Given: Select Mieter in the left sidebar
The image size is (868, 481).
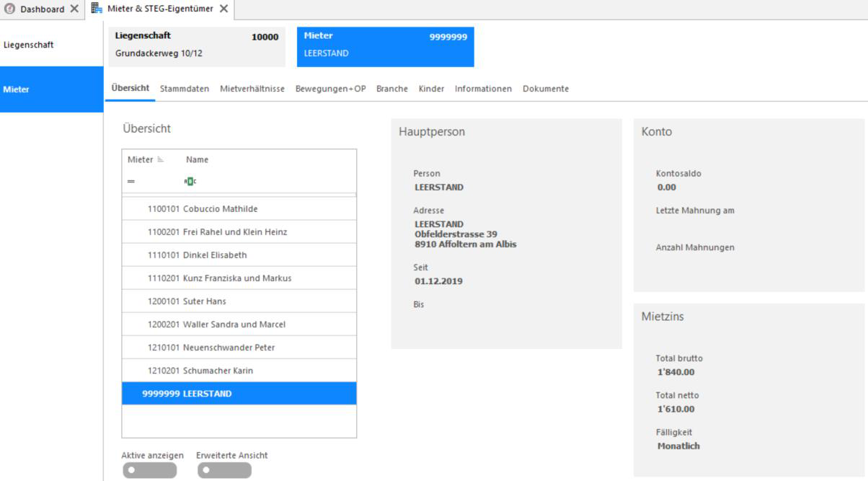Looking at the screenshot, I should tap(52, 89).
